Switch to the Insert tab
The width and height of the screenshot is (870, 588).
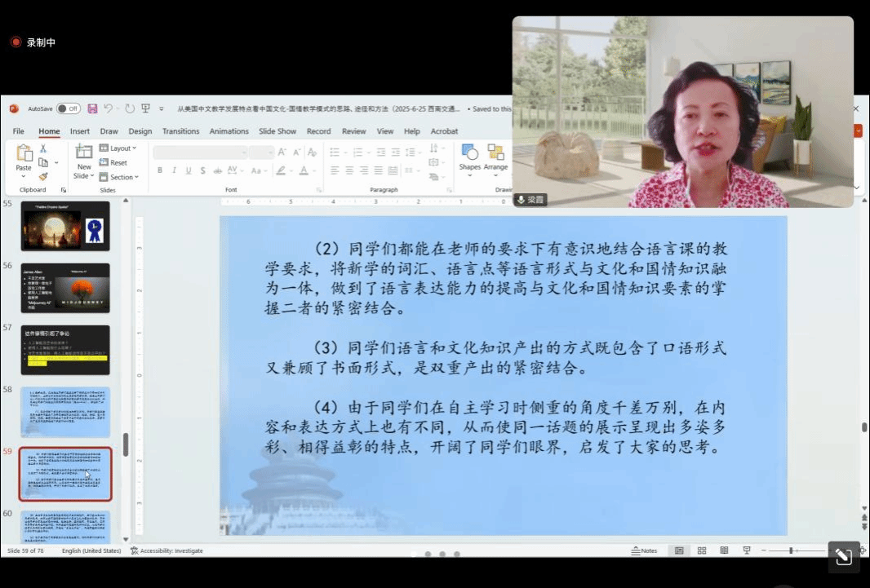coord(79,131)
